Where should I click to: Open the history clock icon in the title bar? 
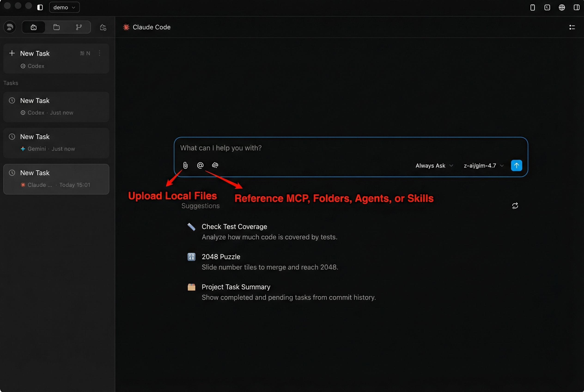547,7
